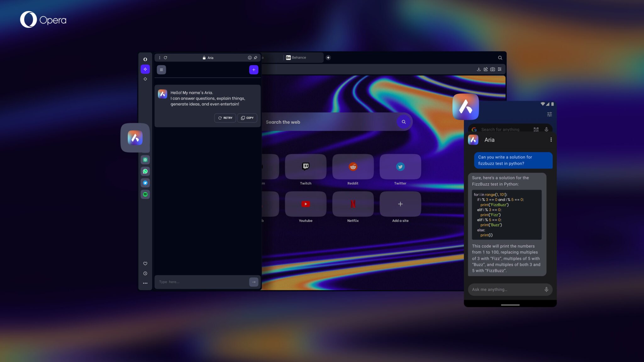Viewport: 644px width, 362px height.
Task: Click the microphone icon in Aria chat
Action: tap(547, 289)
